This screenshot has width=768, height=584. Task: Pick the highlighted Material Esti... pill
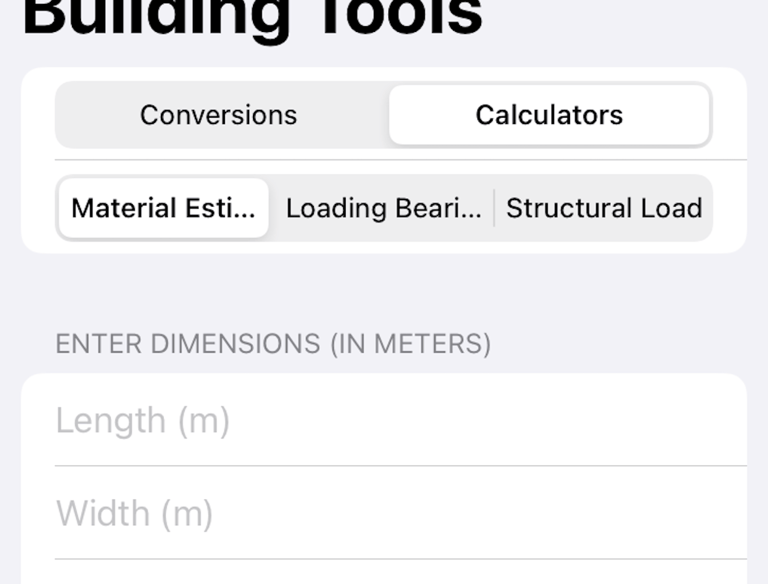pyautogui.click(x=164, y=208)
